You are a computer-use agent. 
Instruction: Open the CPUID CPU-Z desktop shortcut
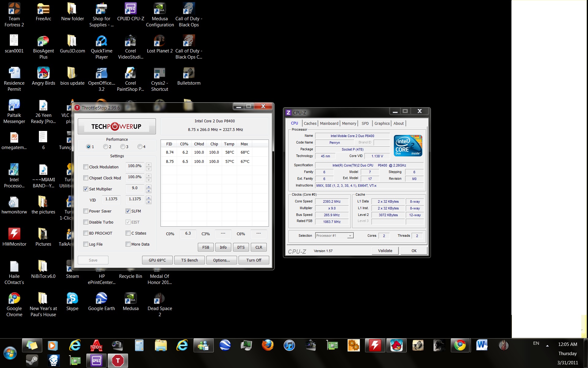[131, 12]
